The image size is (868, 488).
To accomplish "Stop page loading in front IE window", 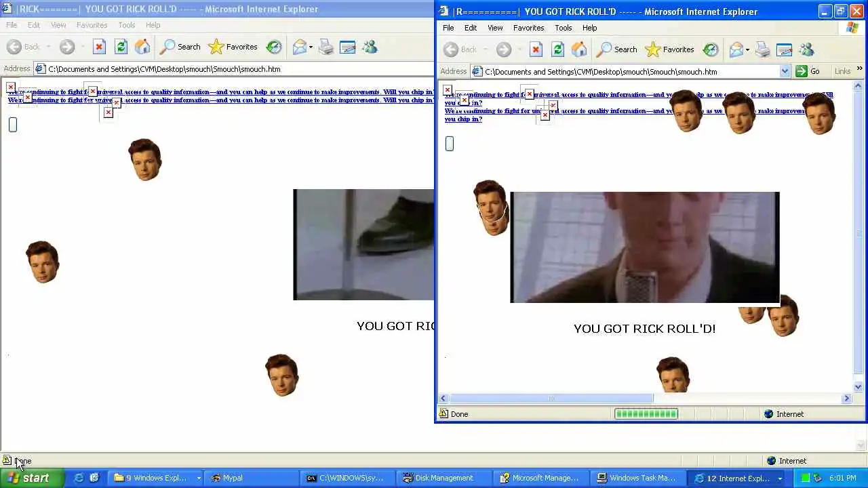I will pyautogui.click(x=536, y=49).
